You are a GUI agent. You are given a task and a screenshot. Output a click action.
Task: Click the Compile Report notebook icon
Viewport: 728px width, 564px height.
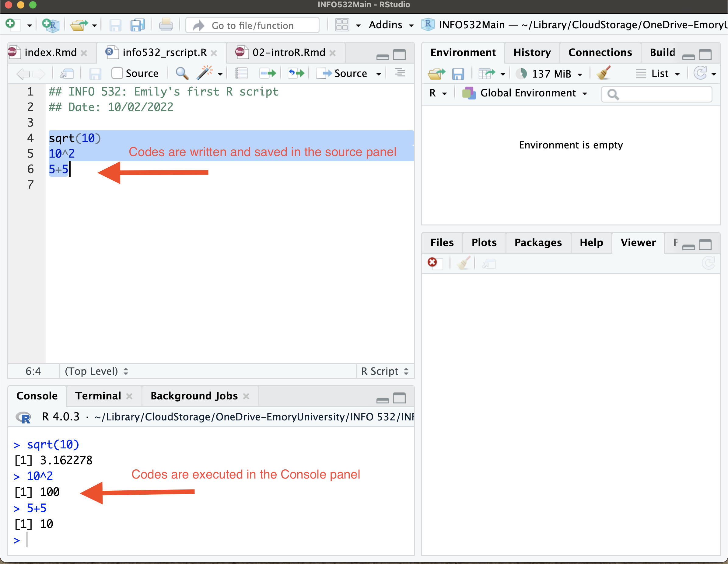(241, 73)
